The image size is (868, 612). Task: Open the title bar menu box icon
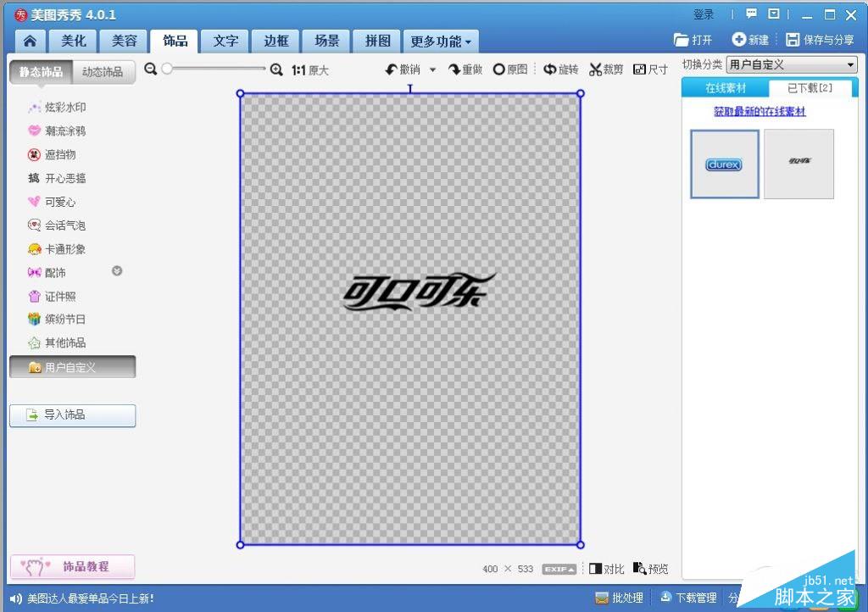[x=774, y=14]
